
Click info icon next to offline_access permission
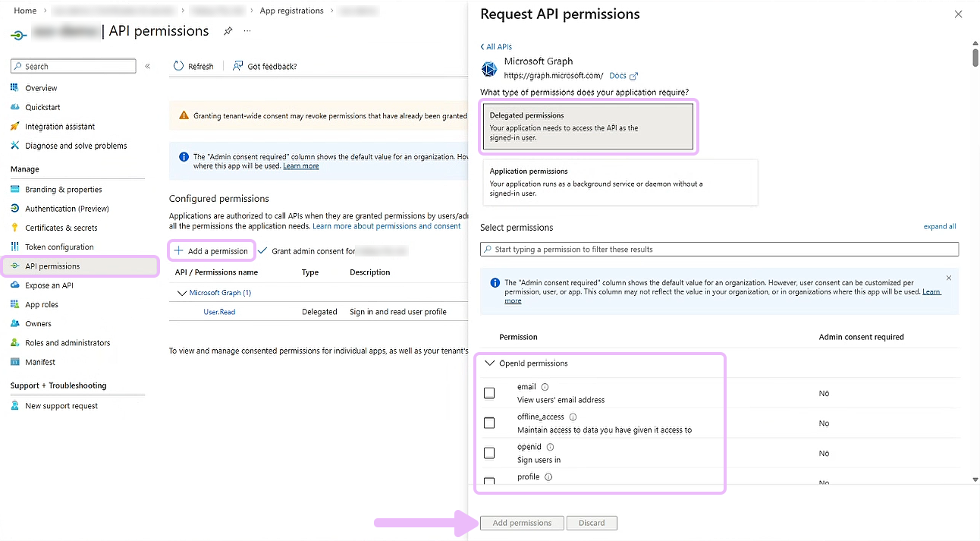pyautogui.click(x=573, y=417)
